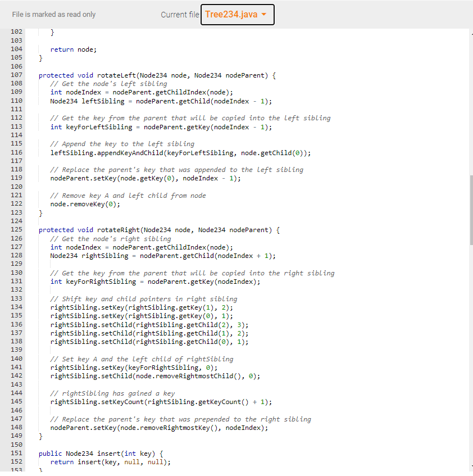Click the orange dropdown arrow beside Tree234.java
The width and height of the screenshot is (473, 476).
(264, 15)
